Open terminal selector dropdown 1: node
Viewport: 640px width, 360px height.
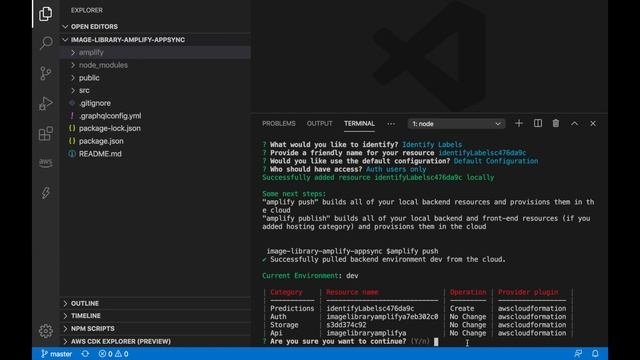[456, 124]
